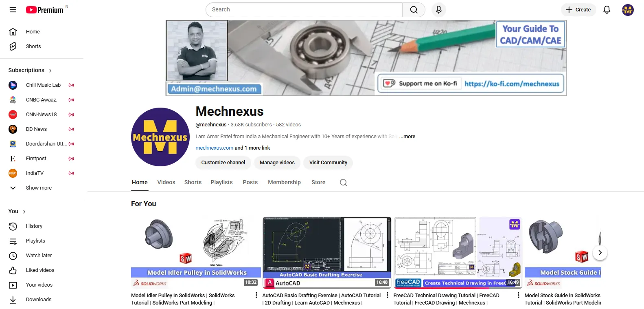644x309 pixels.
Task: Search within the channel using magnifier icon
Action: coord(343,183)
